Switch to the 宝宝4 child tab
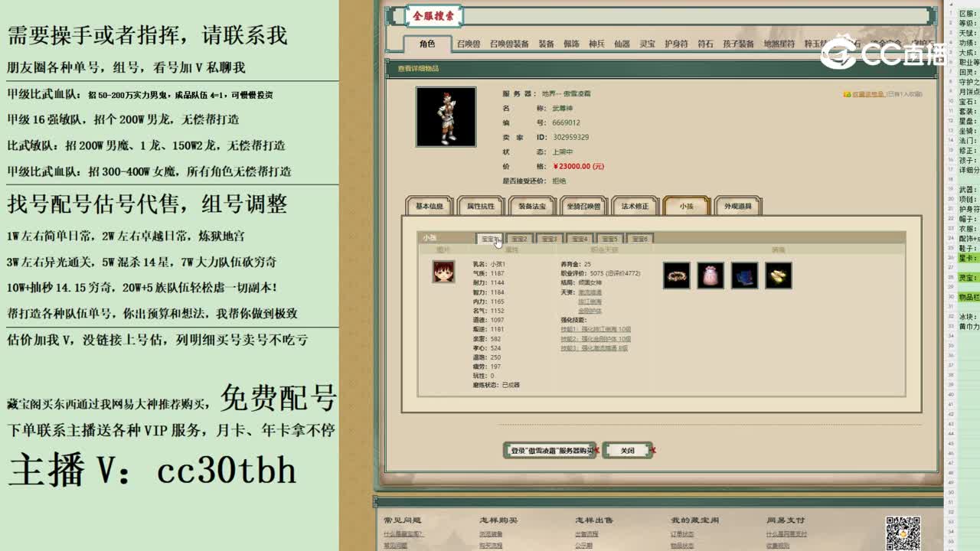This screenshot has height=551, width=980. pos(580,239)
